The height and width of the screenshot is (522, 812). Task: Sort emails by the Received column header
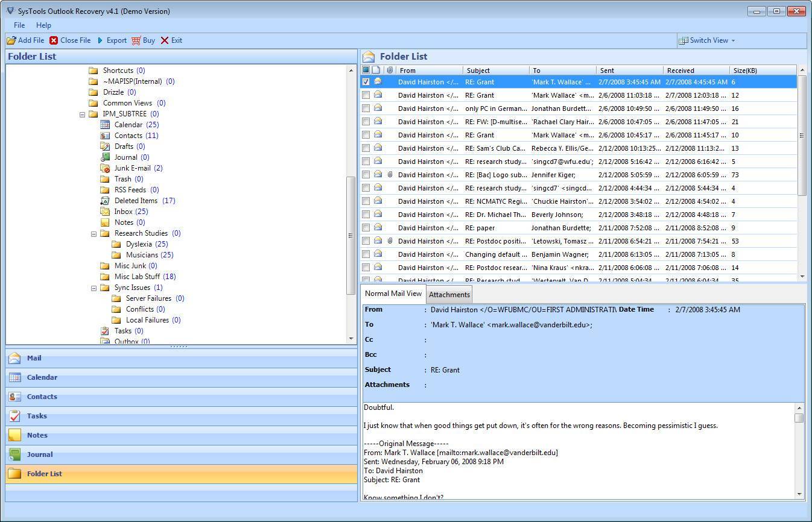point(696,70)
